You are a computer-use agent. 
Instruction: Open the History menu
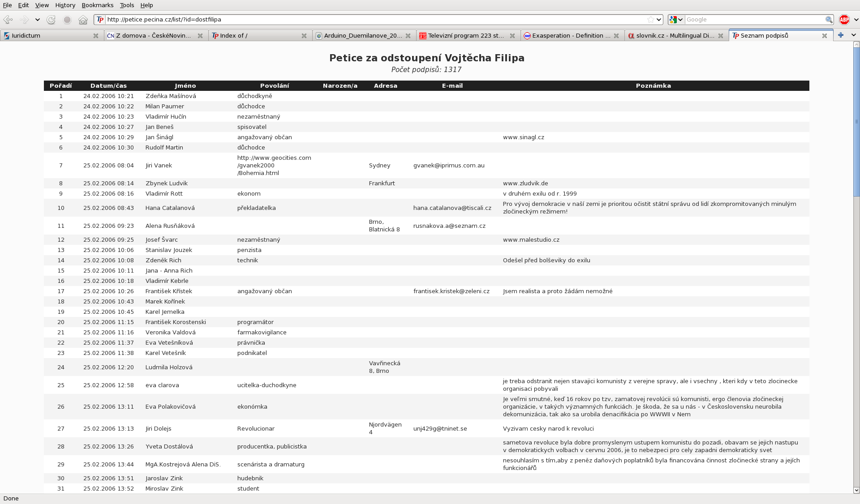(x=65, y=5)
